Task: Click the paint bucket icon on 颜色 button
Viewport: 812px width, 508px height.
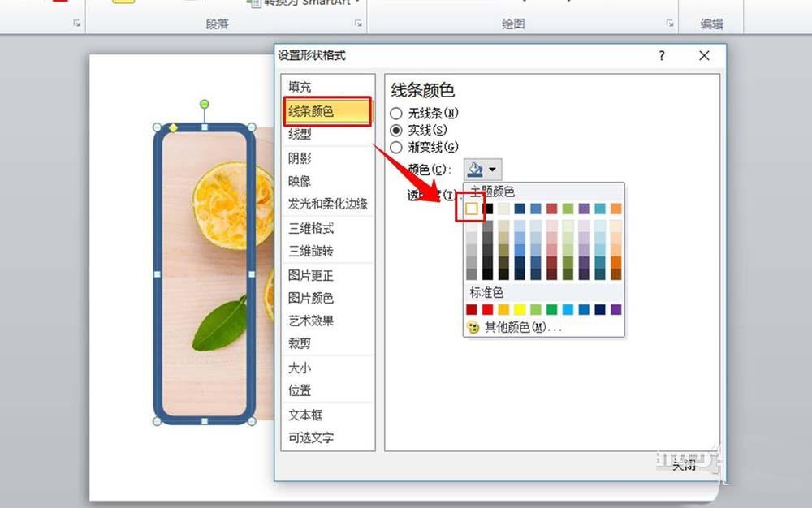Action: click(x=475, y=168)
